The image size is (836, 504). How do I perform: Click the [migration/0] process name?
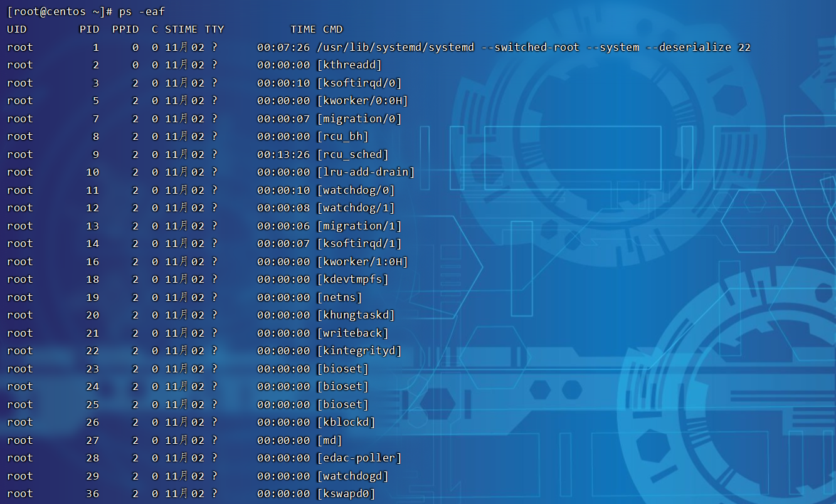tap(359, 118)
